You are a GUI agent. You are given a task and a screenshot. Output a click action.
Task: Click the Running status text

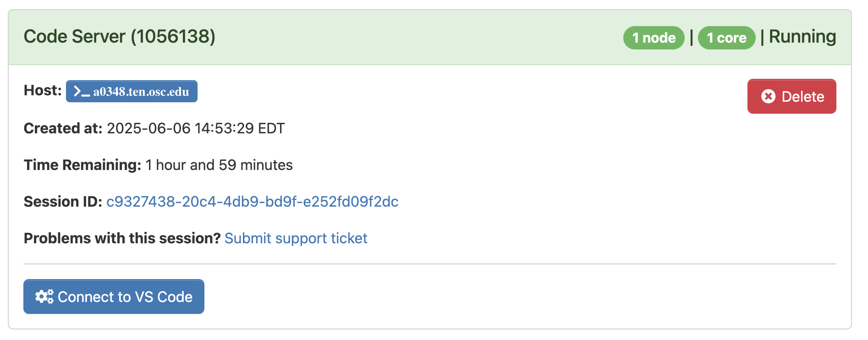[802, 37]
